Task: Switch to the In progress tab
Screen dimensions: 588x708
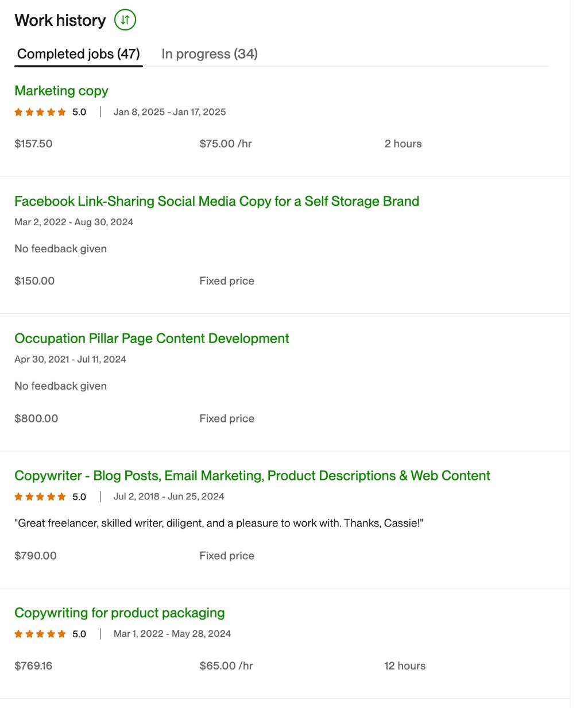Action: click(210, 53)
